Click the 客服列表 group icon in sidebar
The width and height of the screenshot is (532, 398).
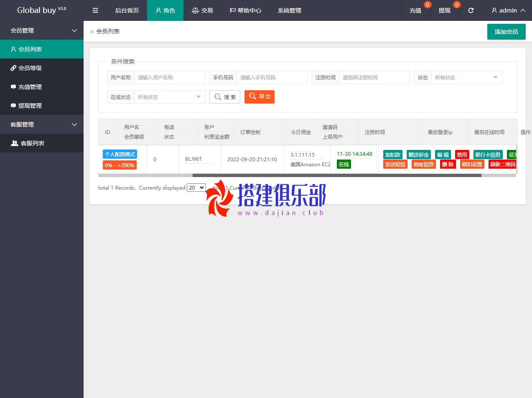tap(15, 143)
